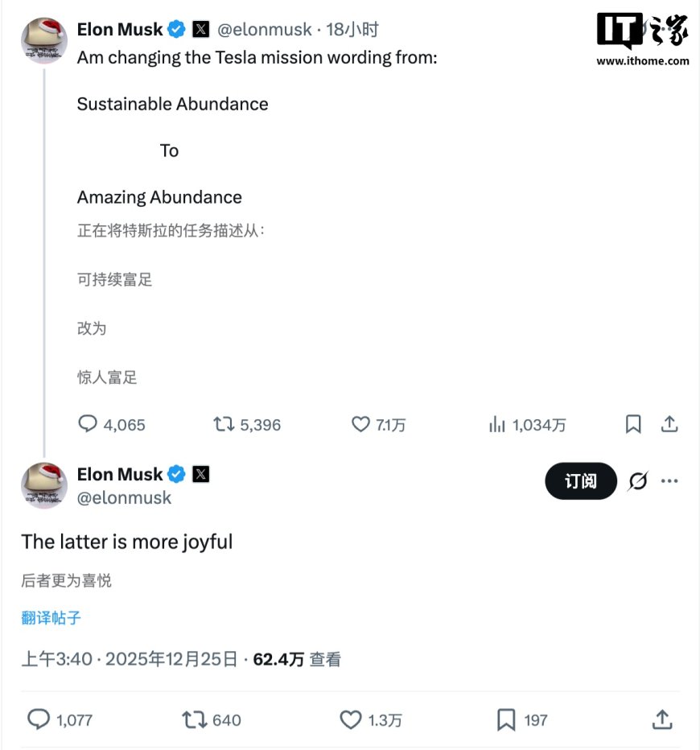This screenshot has width=700, height=750.
Task: Click the X affiliate badge beside the name
Action: 200,29
